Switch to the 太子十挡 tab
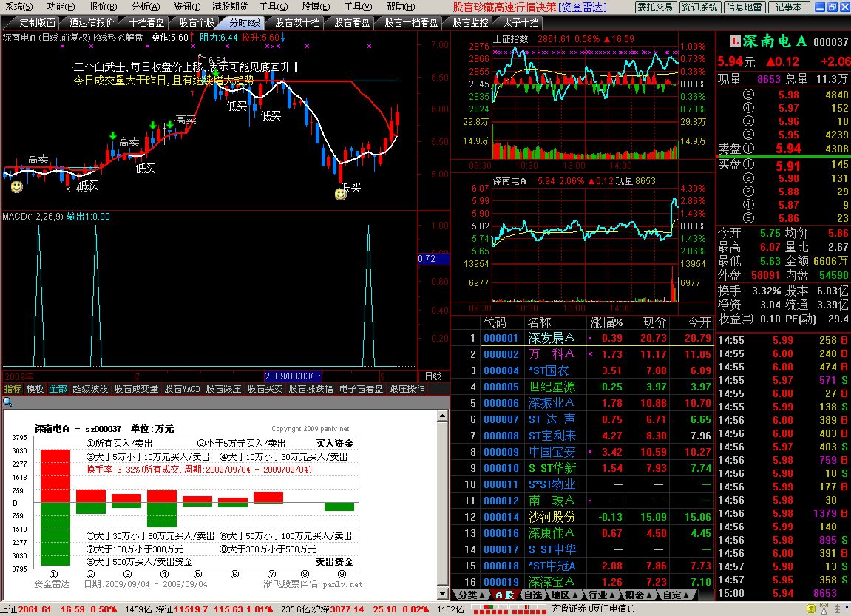The image size is (851, 616). [520, 23]
